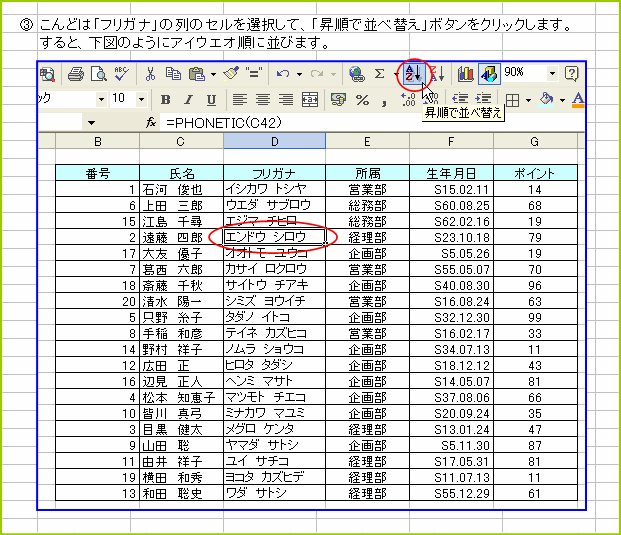Click the 番号 header cell
Screen dimensions: 621x535
(97, 173)
